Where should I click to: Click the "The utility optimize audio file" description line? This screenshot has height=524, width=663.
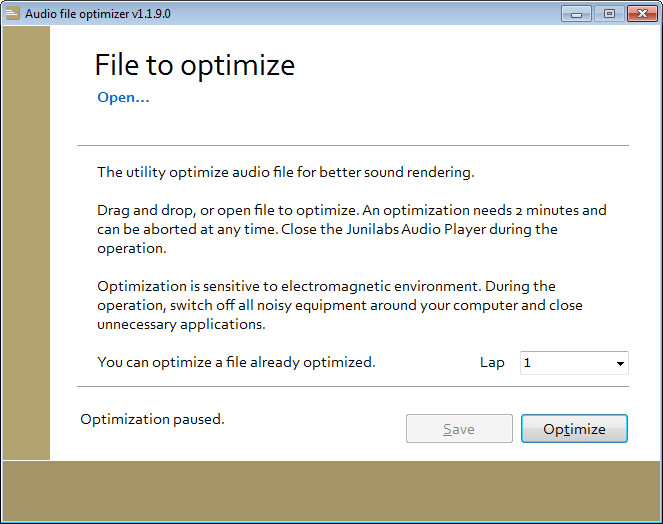(x=286, y=172)
